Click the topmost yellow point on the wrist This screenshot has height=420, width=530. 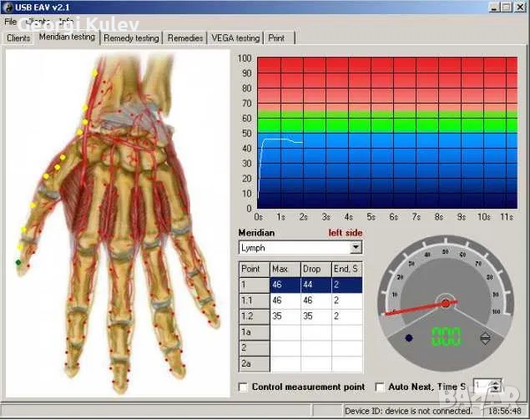[96, 73]
